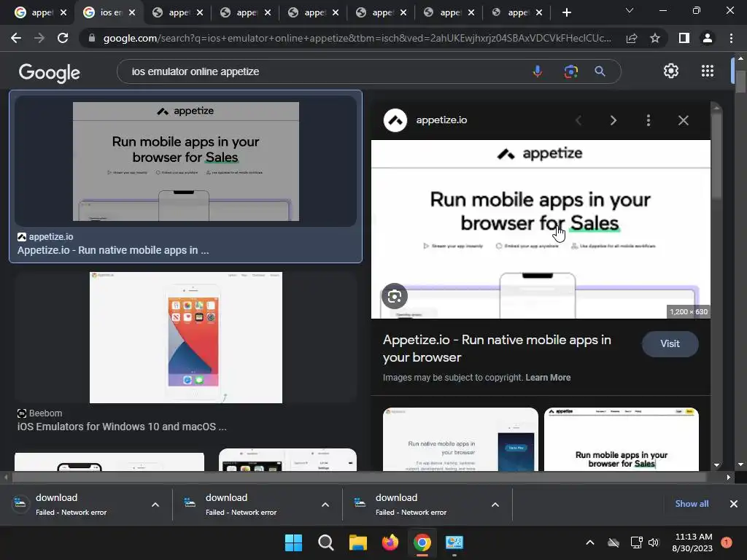Show the previous image in preview panel
747x560 pixels.
(x=578, y=120)
